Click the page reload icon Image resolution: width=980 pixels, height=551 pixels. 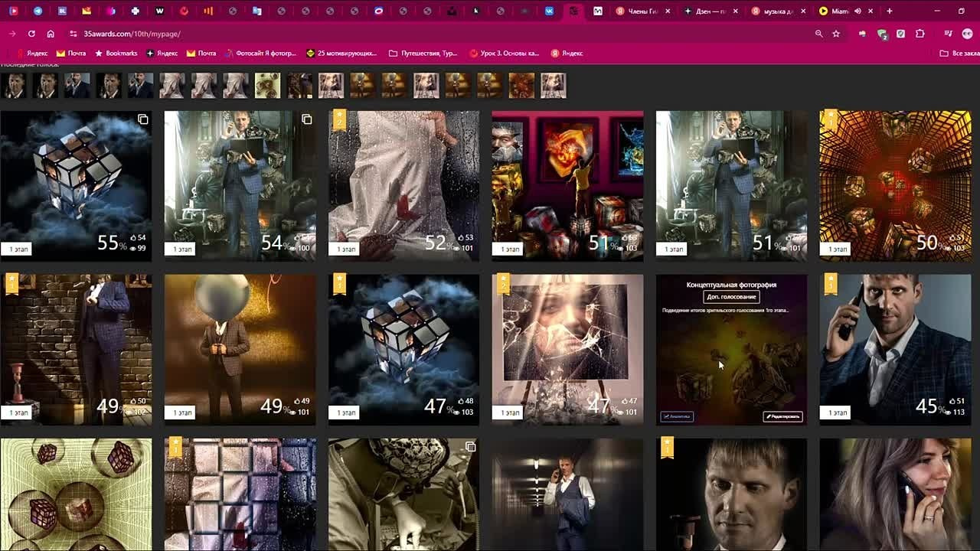(30, 34)
